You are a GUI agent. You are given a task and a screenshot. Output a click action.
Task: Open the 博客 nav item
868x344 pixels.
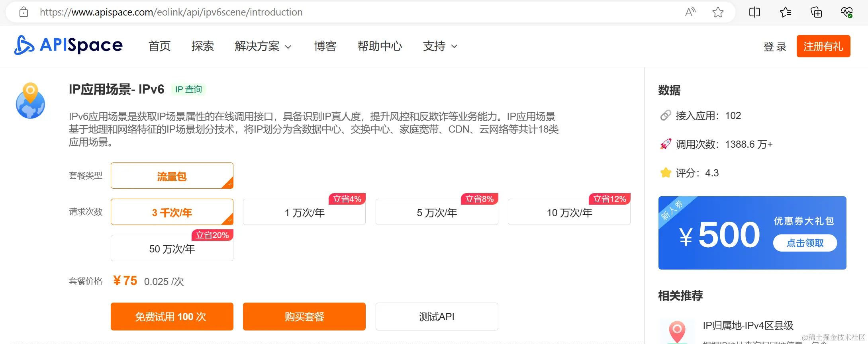click(325, 46)
